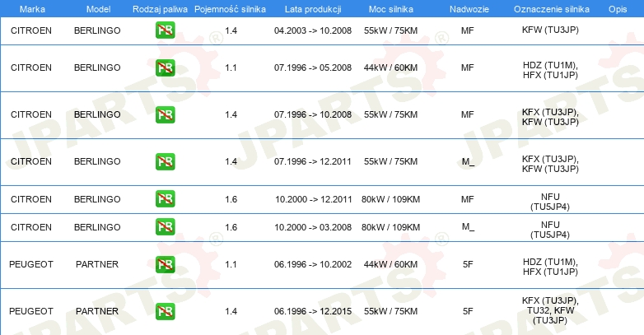Select date range 06.1996 -> 10.2002
This screenshot has width=644, height=335.
(x=313, y=264)
